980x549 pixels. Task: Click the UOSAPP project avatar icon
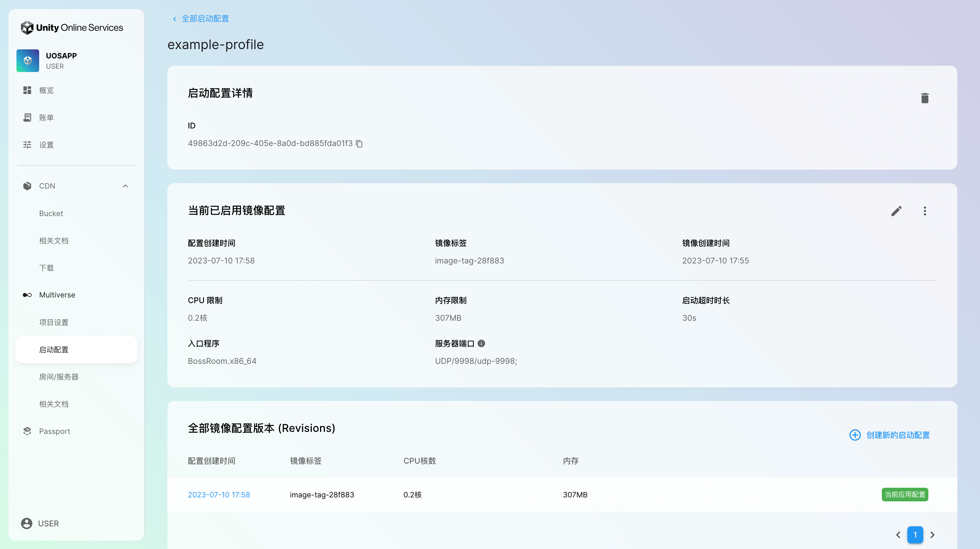28,60
